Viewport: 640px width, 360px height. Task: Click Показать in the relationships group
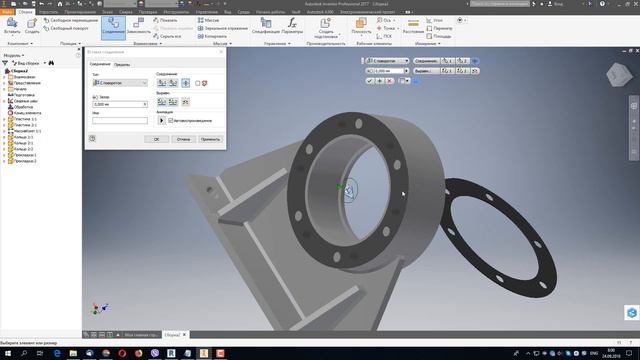click(165, 20)
